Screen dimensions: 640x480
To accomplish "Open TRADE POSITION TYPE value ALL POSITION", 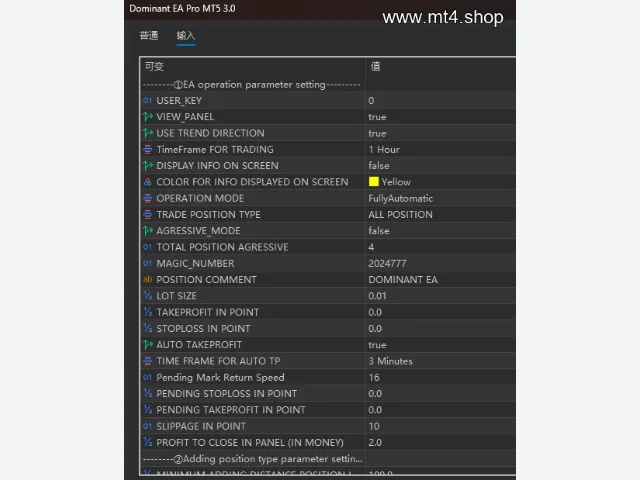I will 400,215.
